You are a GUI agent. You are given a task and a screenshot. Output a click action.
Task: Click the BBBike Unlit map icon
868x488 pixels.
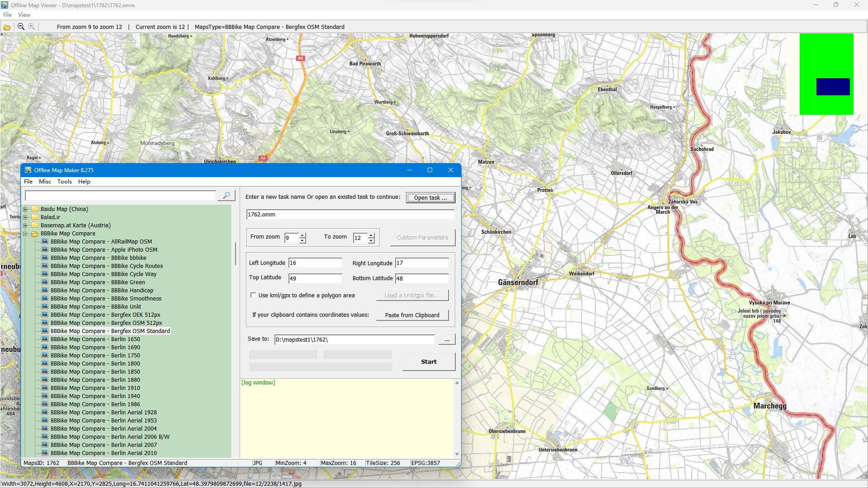tap(45, 307)
